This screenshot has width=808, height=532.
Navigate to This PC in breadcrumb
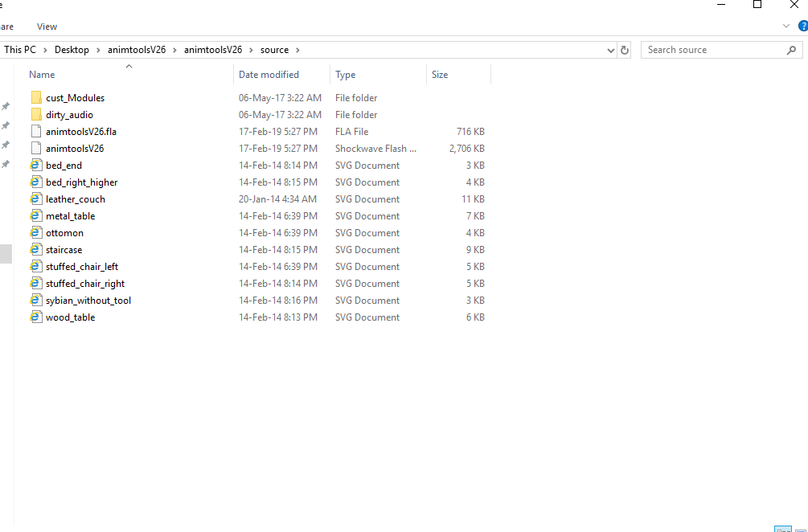coord(20,50)
